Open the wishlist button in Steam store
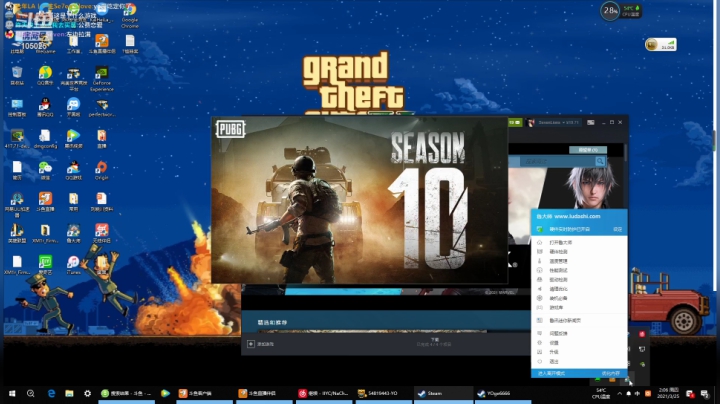 click(x=588, y=150)
